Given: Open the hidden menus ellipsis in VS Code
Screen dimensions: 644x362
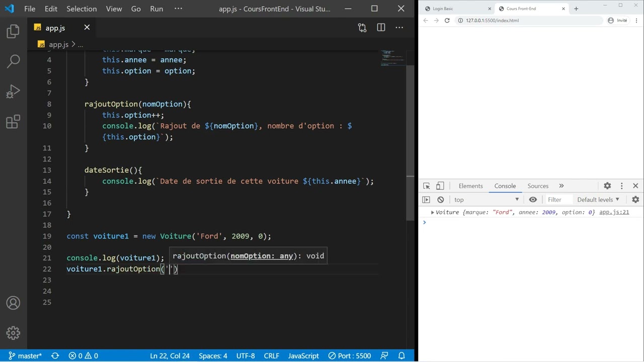Looking at the screenshot, I should tap(178, 9).
